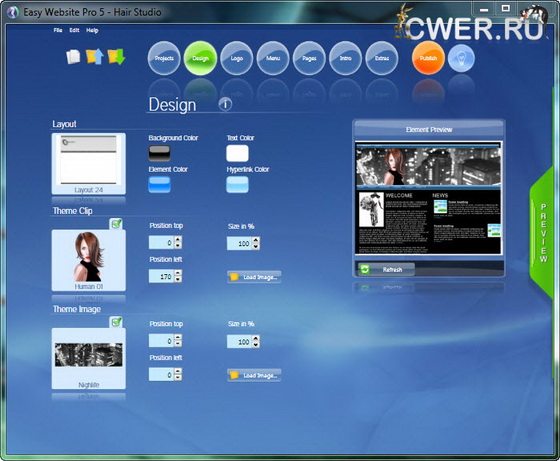Open the Intro section bubble
This screenshot has height=461, width=560.
pos(345,58)
